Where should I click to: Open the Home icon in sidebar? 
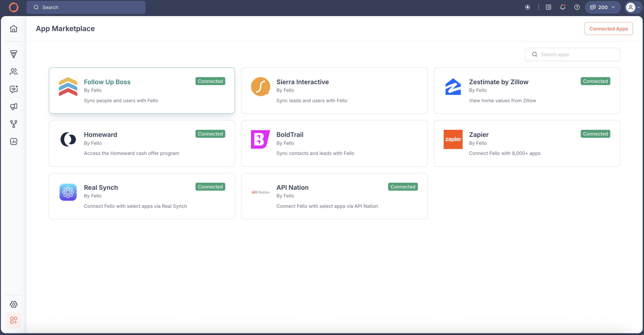[x=14, y=29]
